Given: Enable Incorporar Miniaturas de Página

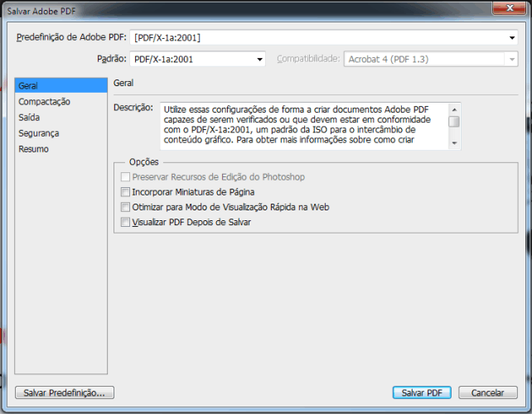Looking at the screenshot, I should [125, 192].
